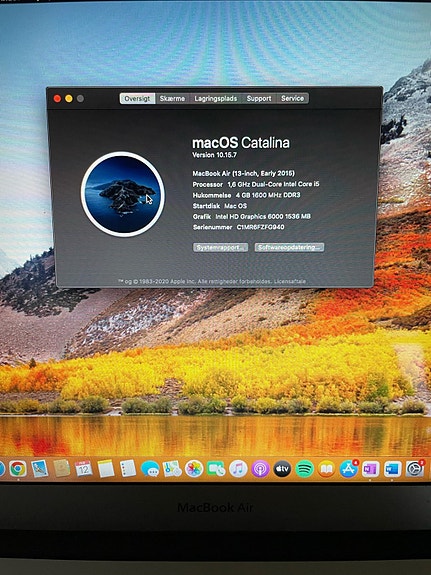This screenshot has width=431, height=575.
Task: Open Google Chrome from the dock
Action: [x=18, y=468]
